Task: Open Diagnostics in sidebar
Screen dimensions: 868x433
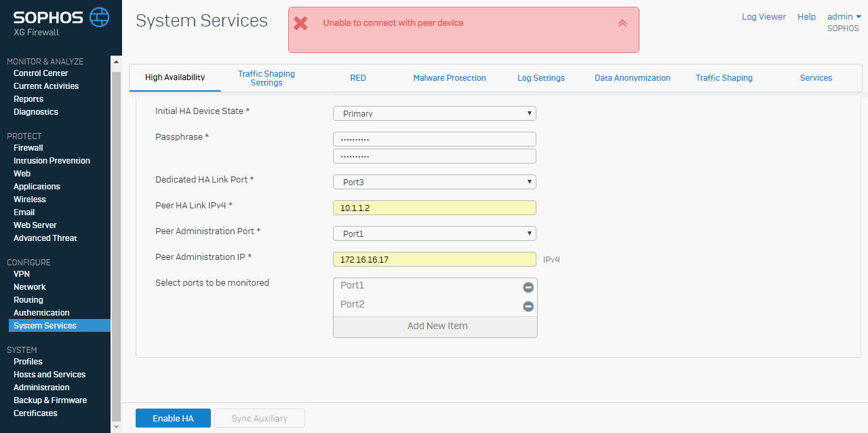Action: [36, 112]
